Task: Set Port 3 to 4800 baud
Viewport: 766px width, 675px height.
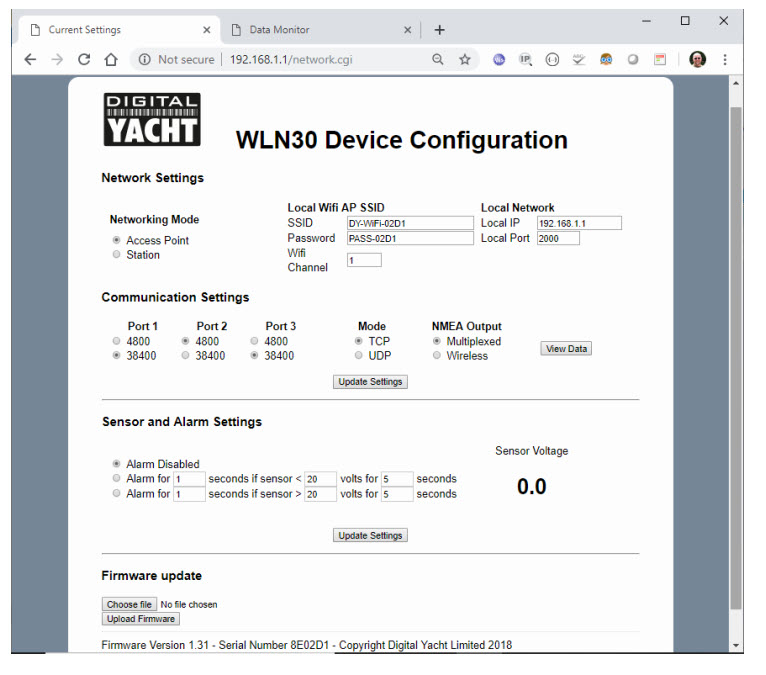Action: coord(254,341)
